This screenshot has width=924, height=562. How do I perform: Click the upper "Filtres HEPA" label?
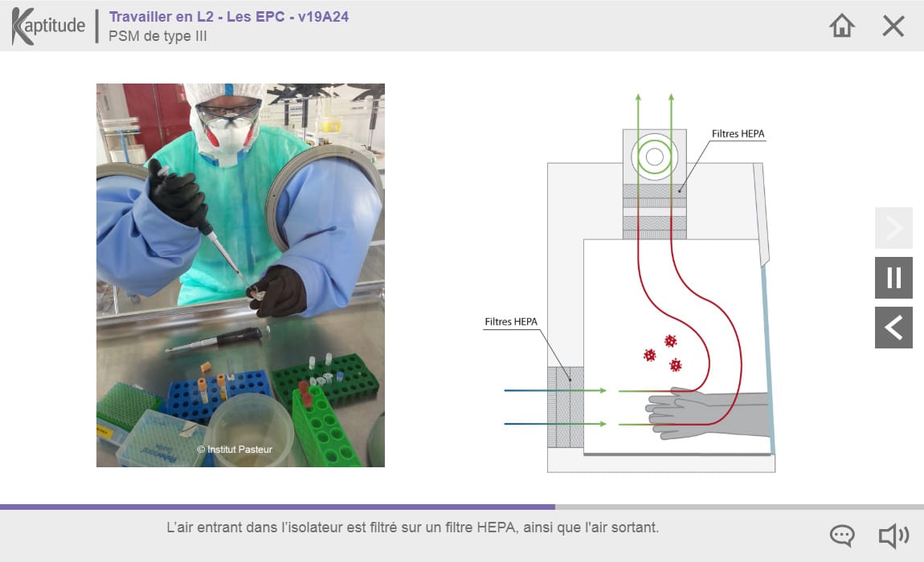(x=738, y=134)
